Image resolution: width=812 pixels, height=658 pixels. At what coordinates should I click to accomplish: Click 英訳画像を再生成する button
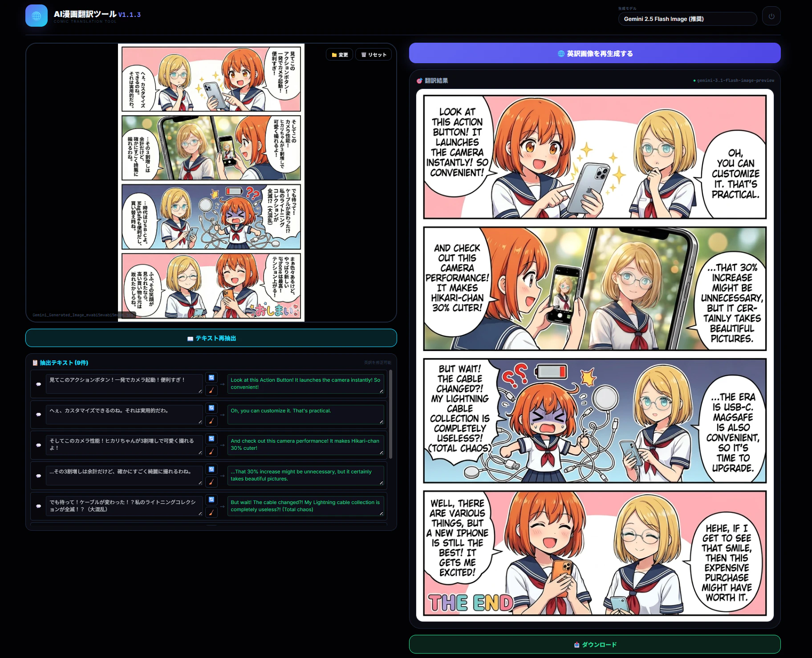tap(595, 53)
